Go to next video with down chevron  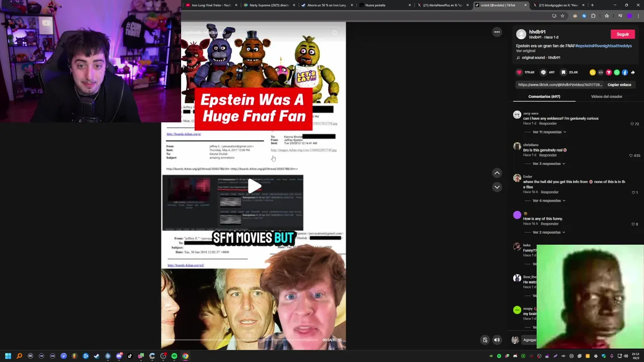pyautogui.click(x=497, y=187)
